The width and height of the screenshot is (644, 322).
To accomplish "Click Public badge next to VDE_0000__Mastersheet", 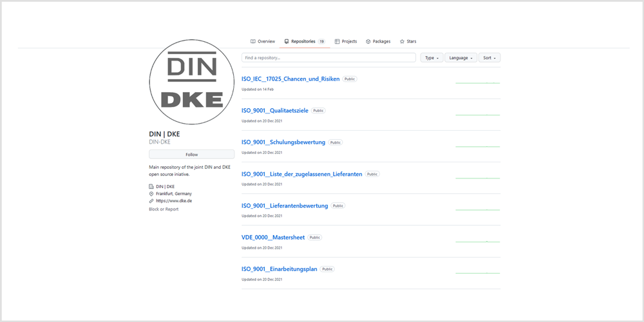I will 315,238.
